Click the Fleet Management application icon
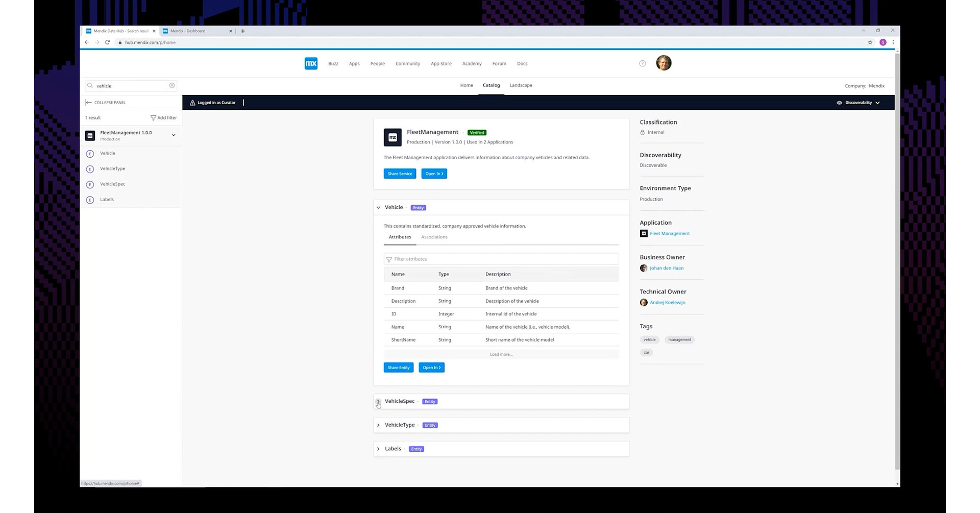 coord(644,233)
